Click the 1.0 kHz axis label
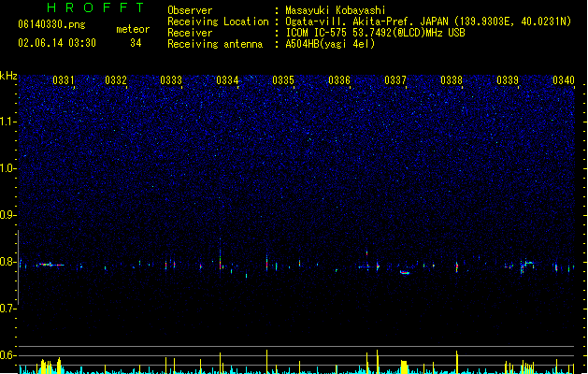588x374 pixels. click(7, 168)
